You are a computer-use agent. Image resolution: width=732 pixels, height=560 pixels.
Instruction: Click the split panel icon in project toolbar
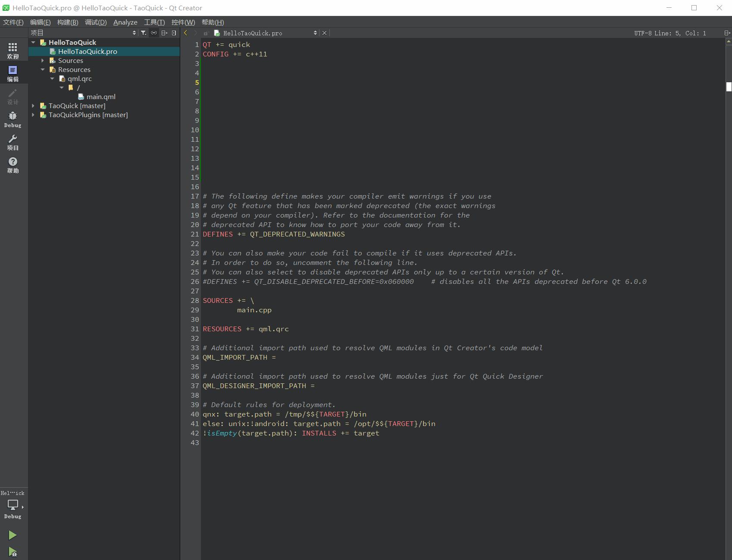[x=164, y=33]
